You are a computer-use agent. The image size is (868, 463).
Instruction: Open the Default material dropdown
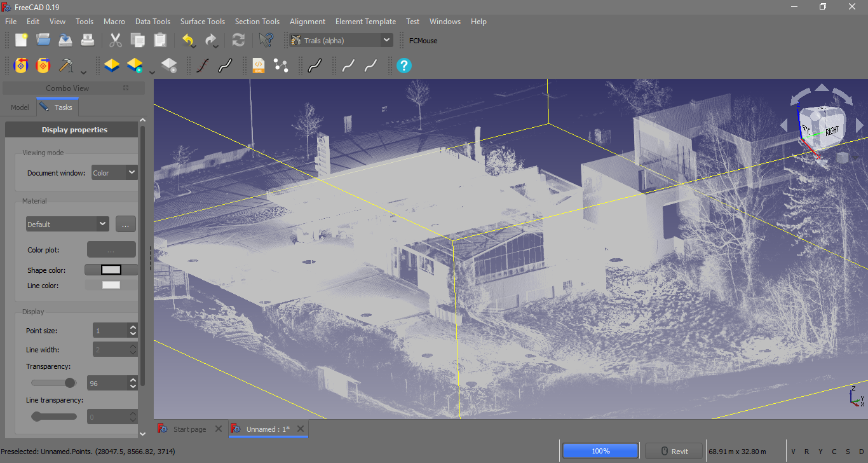tap(67, 224)
